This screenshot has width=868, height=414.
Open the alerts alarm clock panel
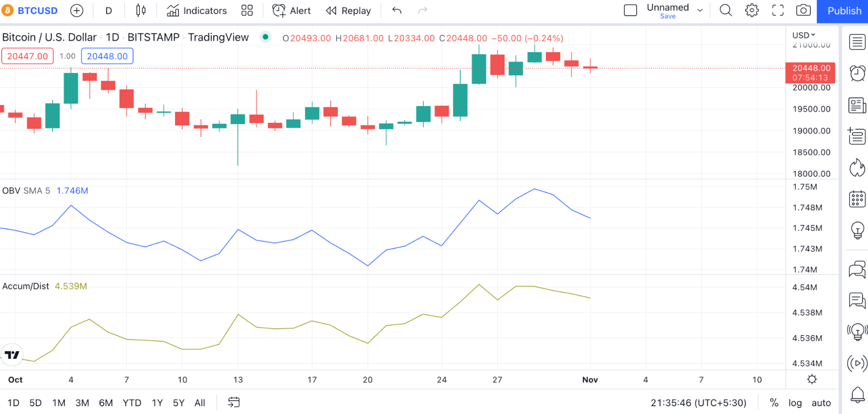[857, 73]
